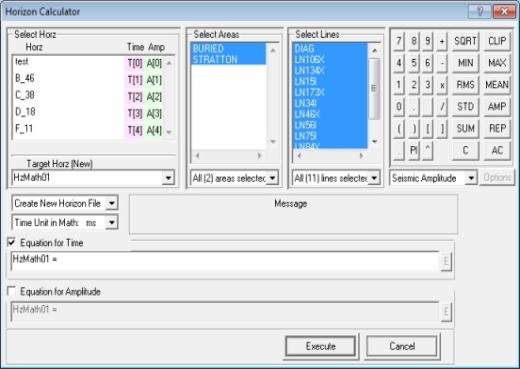Click the right square bracket key
The height and width of the screenshot is (369, 520).
pyautogui.click(x=442, y=129)
